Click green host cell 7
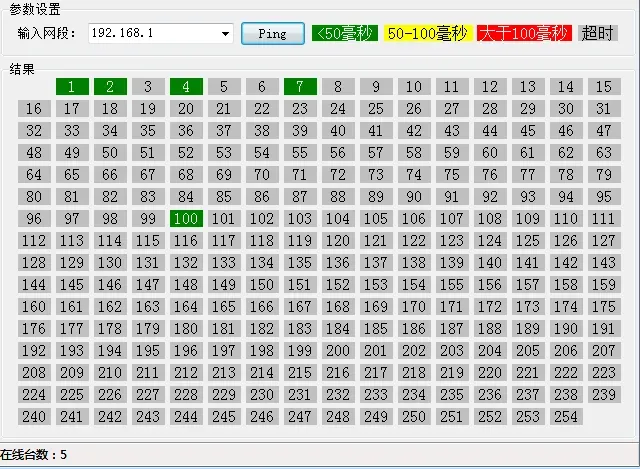The height and width of the screenshot is (469, 640). click(300, 87)
